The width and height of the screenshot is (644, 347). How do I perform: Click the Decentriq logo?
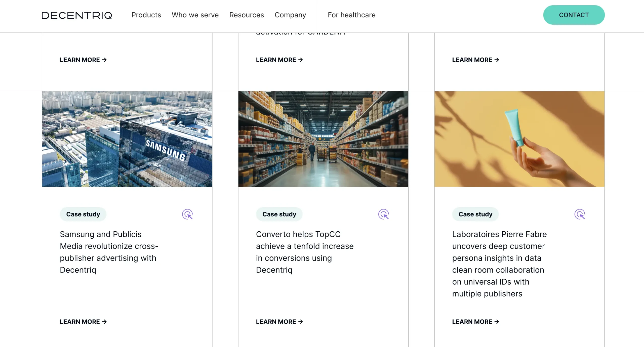[77, 15]
